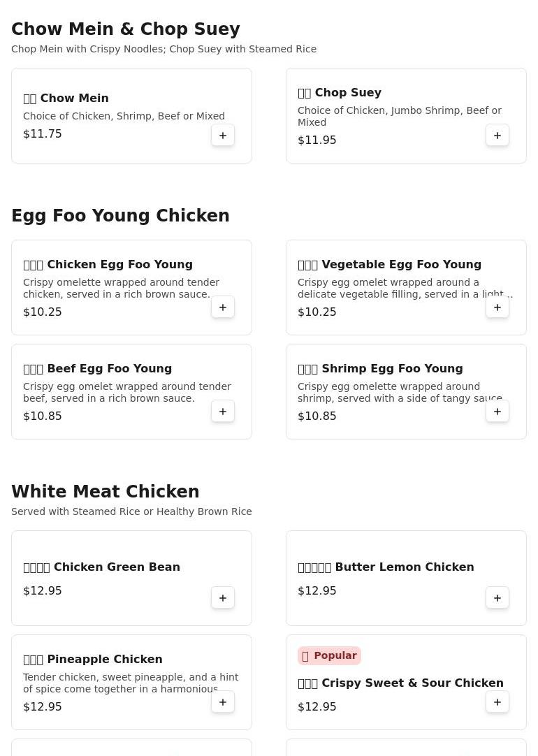Add Shrimp Egg Foo Young to cart

click(497, 412)
